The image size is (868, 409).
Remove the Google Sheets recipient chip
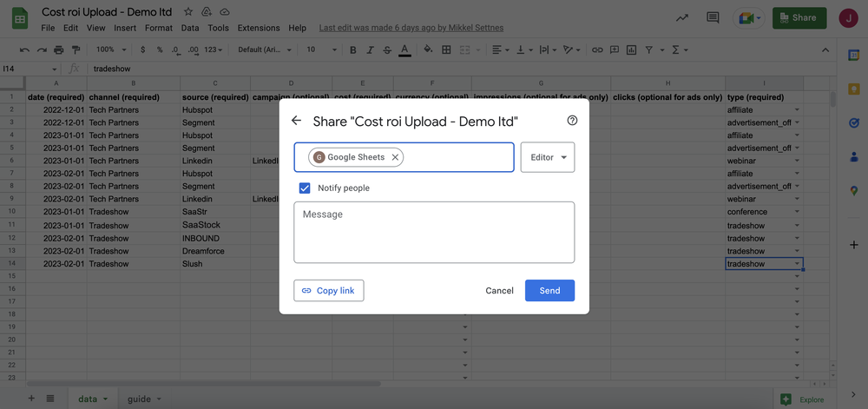tap(395, 157)
